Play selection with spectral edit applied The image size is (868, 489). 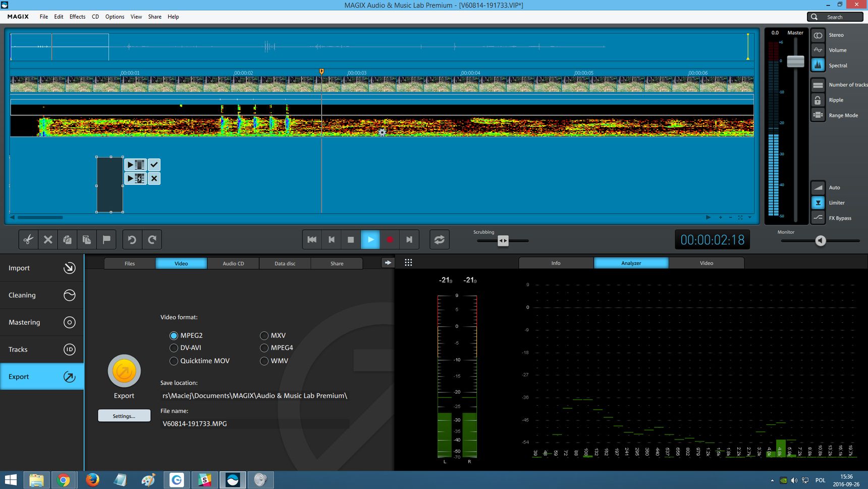point(135,178)
